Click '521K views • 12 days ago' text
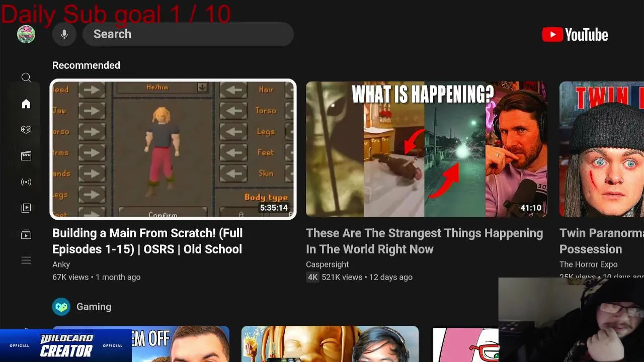644x362 pixels. pos(367,277)
